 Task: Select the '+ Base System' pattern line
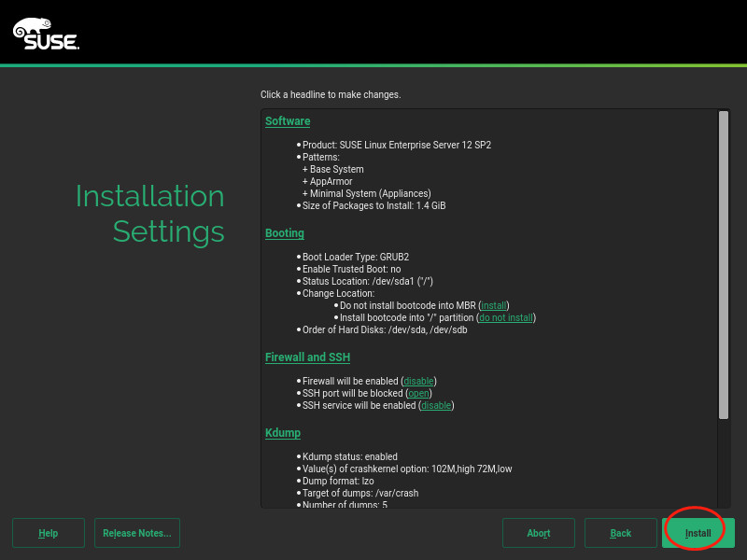(x=333, y=169)
